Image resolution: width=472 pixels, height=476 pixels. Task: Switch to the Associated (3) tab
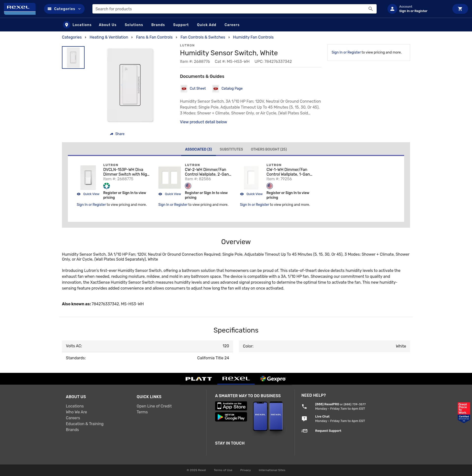(198, 149)
